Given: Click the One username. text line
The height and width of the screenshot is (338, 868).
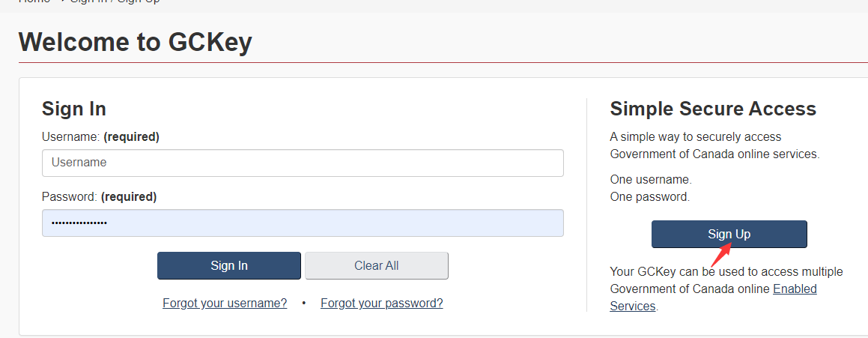Looking at the screenshot, I should (x=651, y=180).
